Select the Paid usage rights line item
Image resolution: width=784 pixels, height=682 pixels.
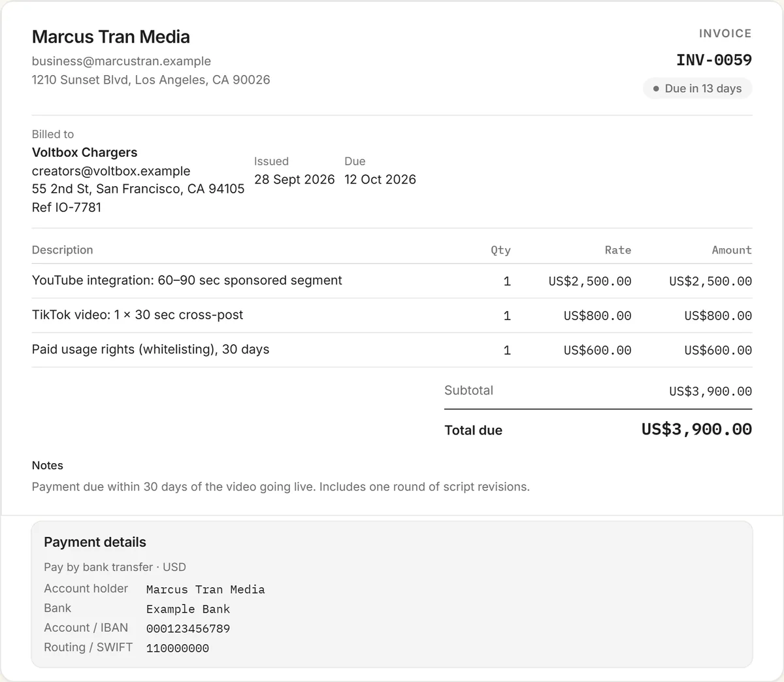click(x=151, y=349)
